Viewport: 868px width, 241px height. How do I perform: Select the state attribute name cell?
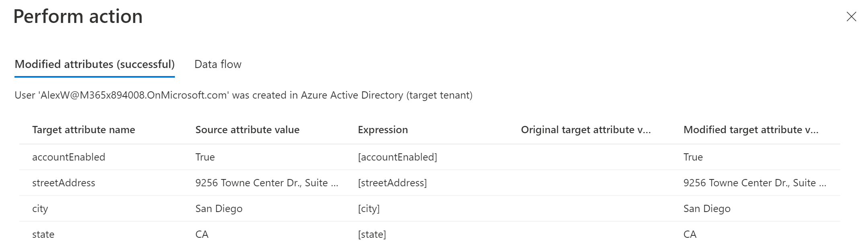(43, 235)
